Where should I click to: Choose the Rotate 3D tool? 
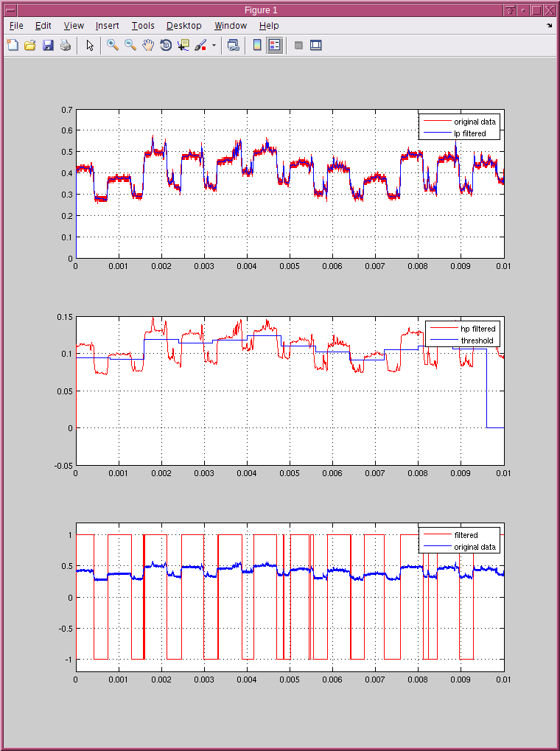coord(166,46)
